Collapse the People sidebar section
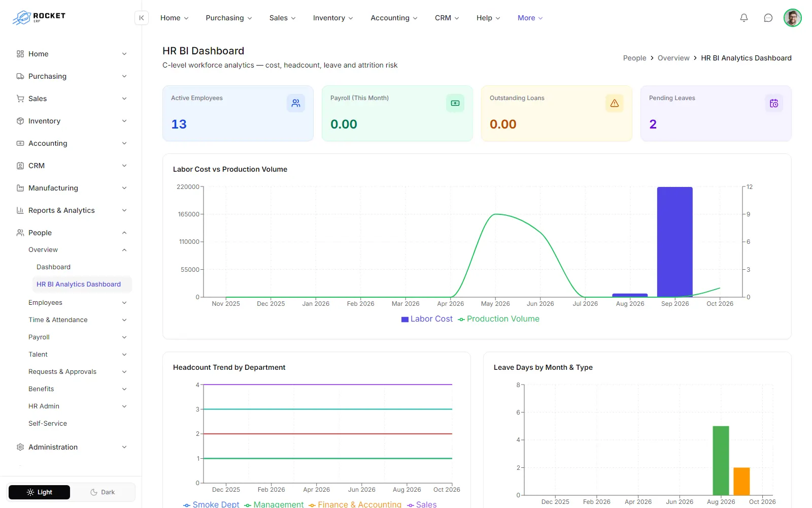This screenshot has height=508, width=812. [x=71, y=233]
